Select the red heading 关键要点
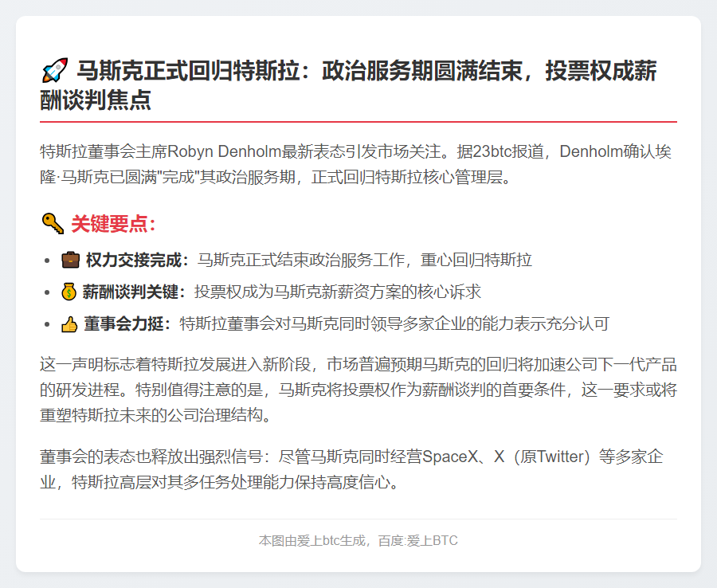This screenshot has width=717, height=588. pos(113,224)
